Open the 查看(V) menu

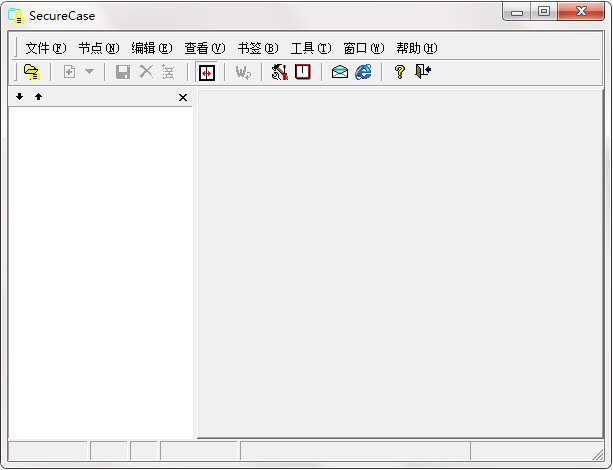point(205,48)
